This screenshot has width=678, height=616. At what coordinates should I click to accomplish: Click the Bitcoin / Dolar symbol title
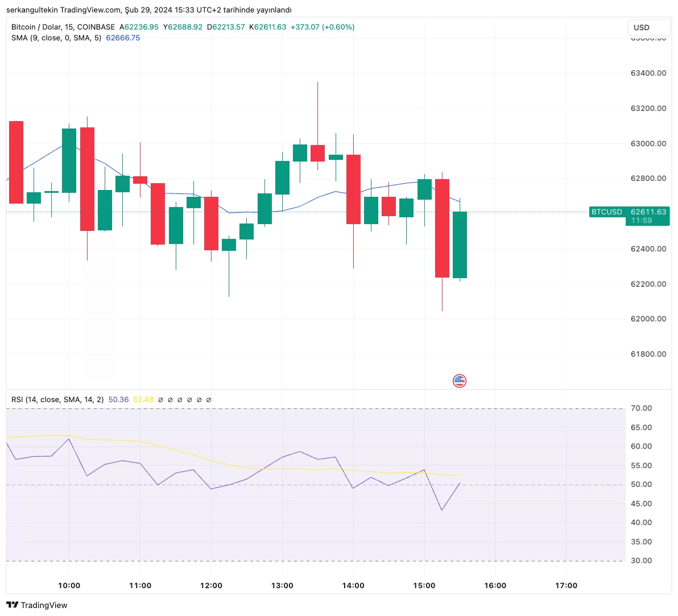35,27
